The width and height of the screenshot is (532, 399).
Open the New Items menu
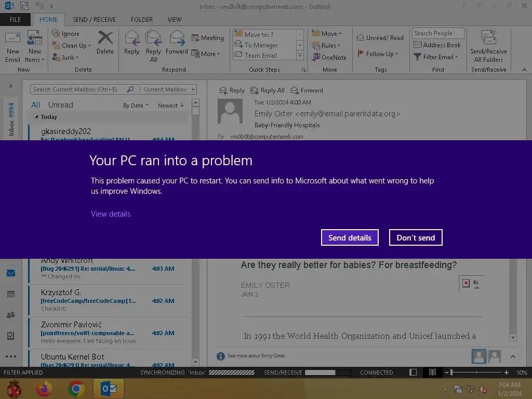tap(35, 47)
